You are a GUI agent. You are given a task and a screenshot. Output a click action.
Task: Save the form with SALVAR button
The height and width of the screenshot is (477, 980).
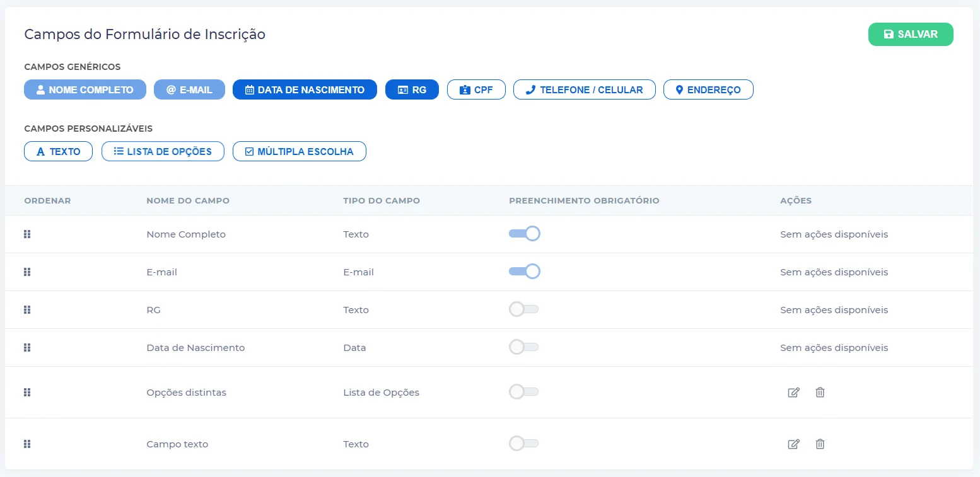click(x=911, y=34)
